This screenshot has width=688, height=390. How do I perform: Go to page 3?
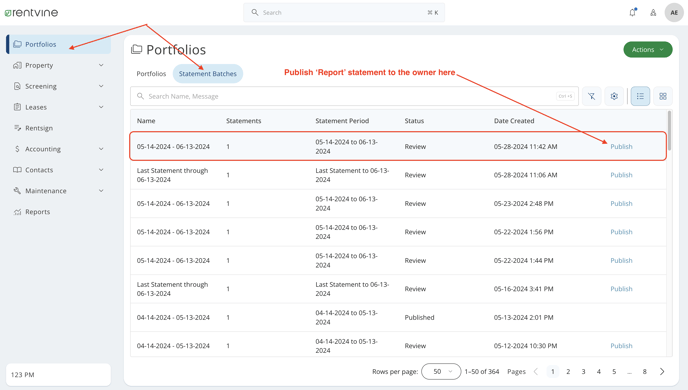(584, 372)
